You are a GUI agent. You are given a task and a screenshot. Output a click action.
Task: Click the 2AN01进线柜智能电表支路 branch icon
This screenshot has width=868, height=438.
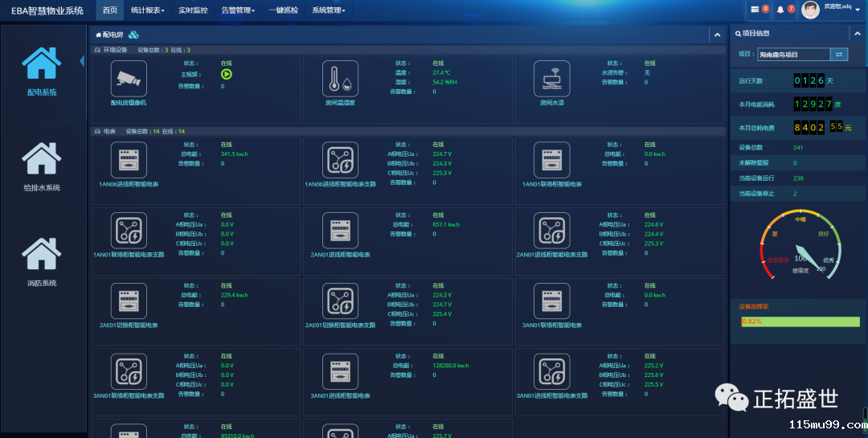552,231
